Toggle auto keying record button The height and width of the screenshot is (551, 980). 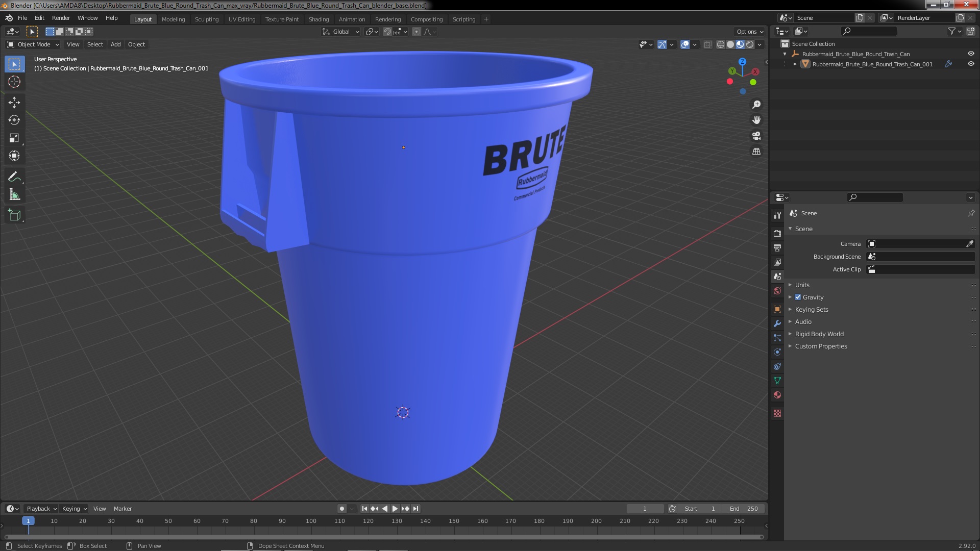[342, 509]
